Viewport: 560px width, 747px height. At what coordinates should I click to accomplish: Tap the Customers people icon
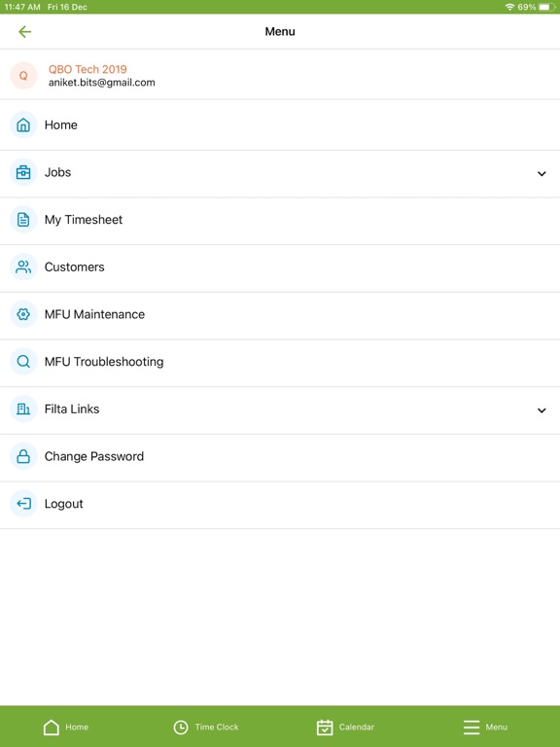tap(23, 267)
